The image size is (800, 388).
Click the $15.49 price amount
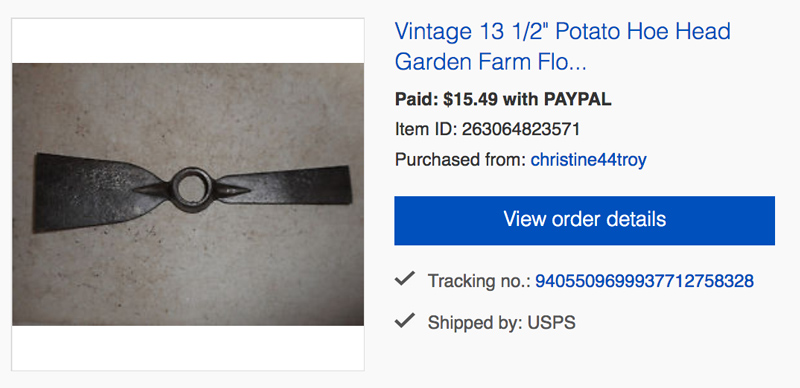[470, 99]
